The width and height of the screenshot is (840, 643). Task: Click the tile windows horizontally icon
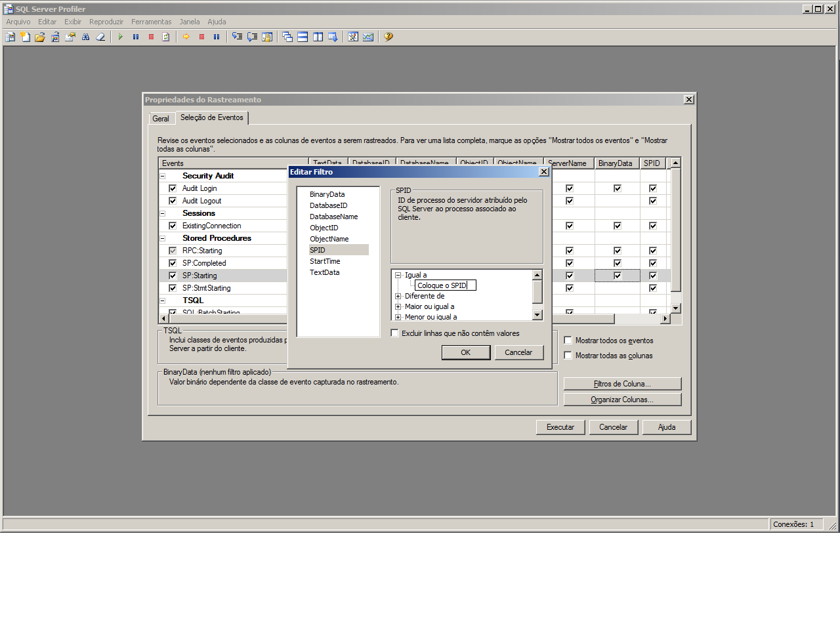pos(303,37)
